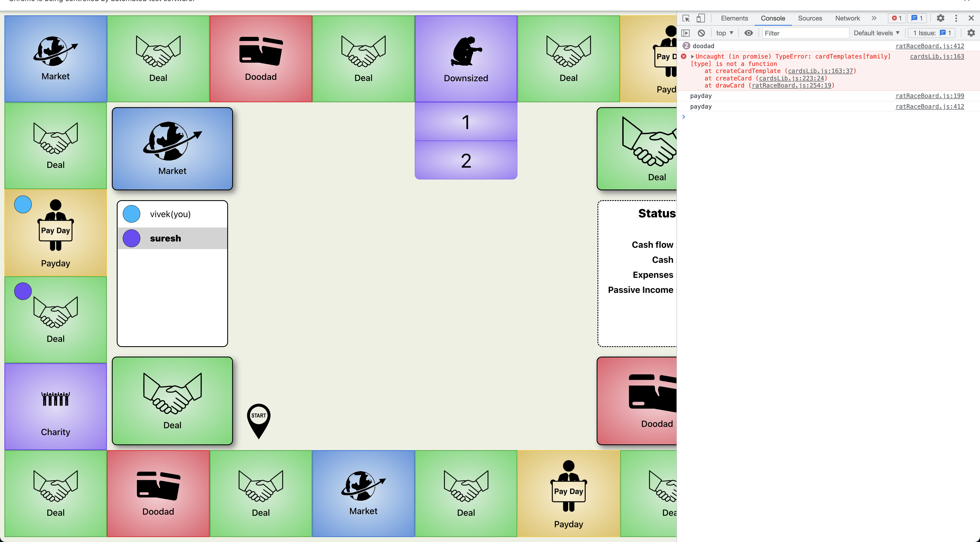Open the console settings gear icon

tap(971, 33)
